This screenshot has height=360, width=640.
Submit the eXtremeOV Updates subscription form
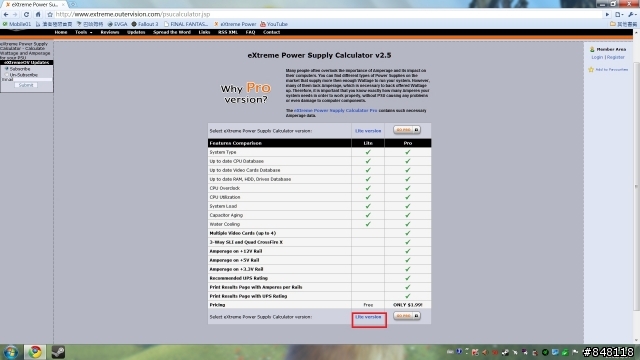coord(26,85)
